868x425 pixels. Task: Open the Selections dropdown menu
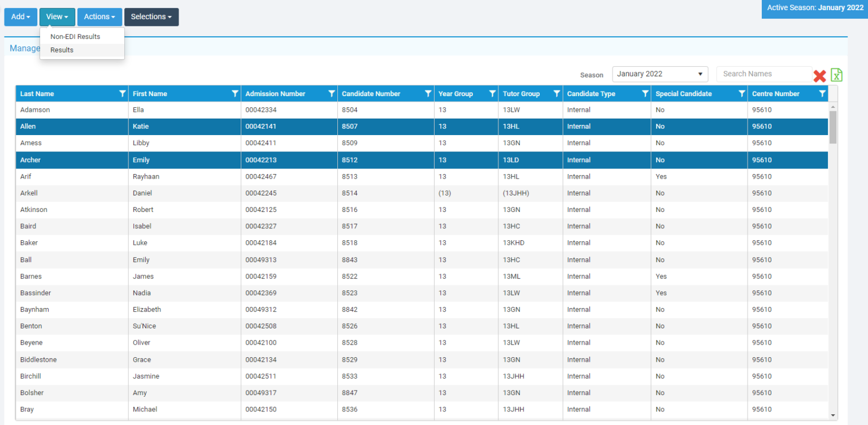tap(151, 16)
